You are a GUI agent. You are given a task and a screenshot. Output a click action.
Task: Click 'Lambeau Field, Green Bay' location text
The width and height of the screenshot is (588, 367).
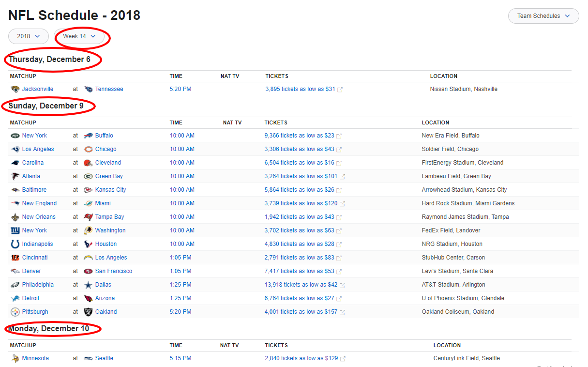coord(456,176)
